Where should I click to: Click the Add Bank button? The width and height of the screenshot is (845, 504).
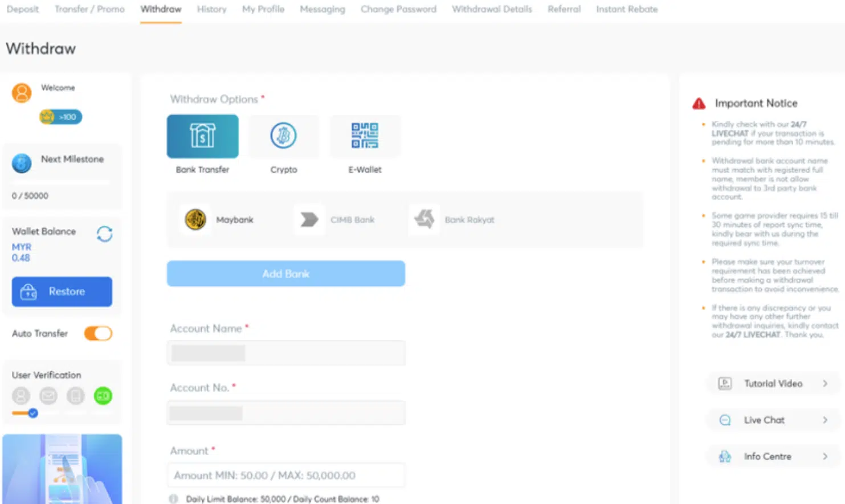[x=286, y=274]
